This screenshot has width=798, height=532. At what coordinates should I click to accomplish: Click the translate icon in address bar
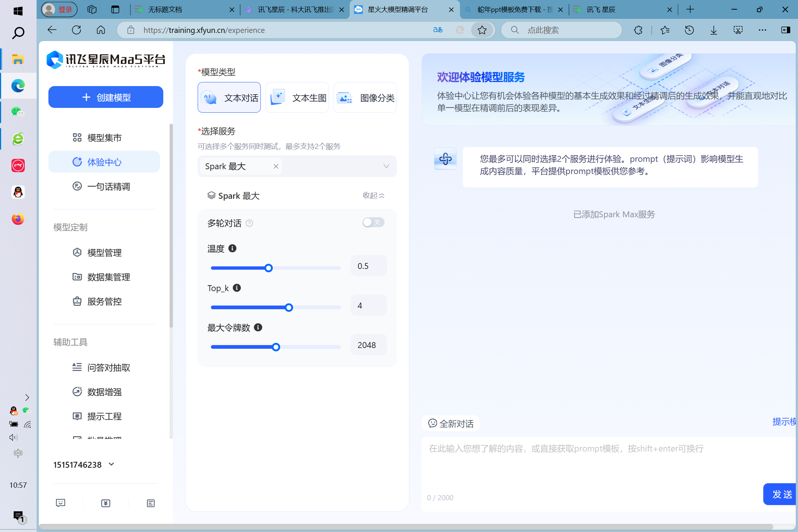[438, 30]
